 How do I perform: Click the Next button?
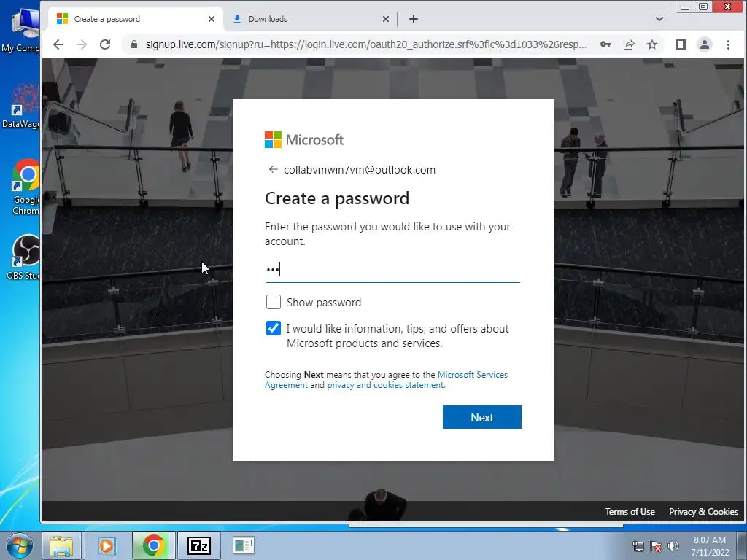coord(481,417)
